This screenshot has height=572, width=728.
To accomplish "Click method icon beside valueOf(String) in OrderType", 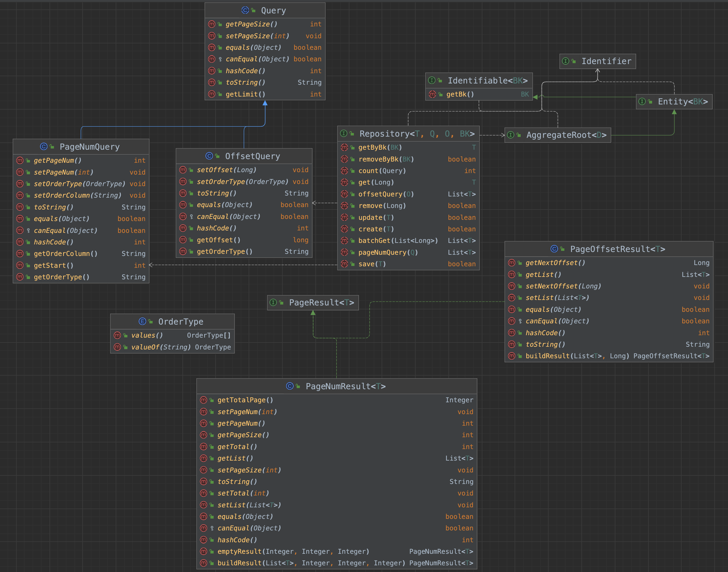I will (x=117, y=347).
